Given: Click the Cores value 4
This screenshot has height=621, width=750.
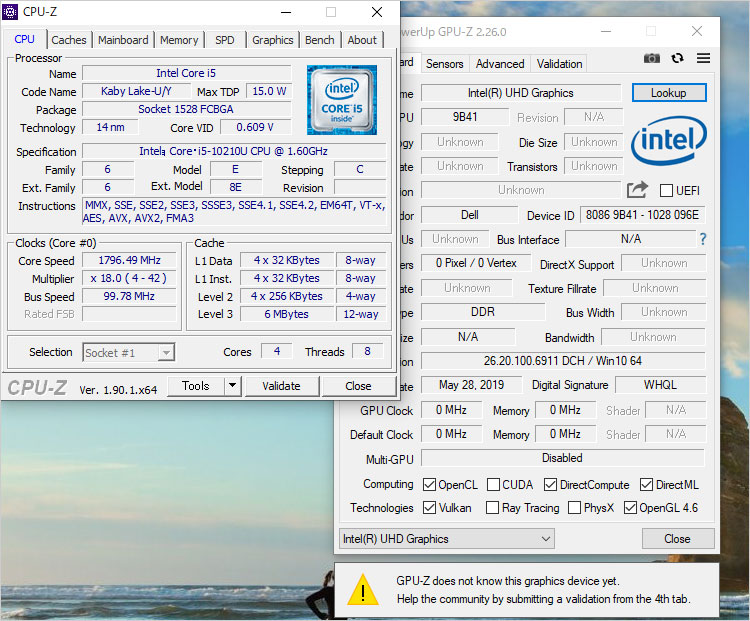Looking at the screenshot, I should (x=277, y=351).
